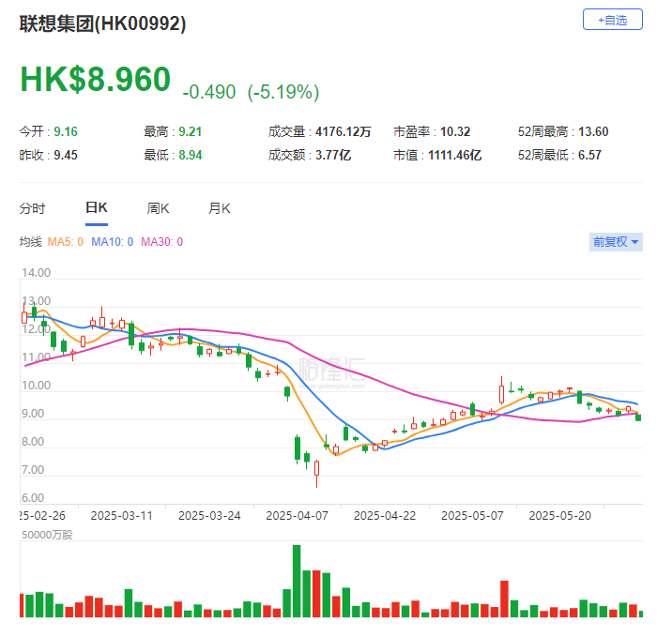Click the MA10 moving average label
Viewport: 672px width, 637px height.
click(113, 242)
